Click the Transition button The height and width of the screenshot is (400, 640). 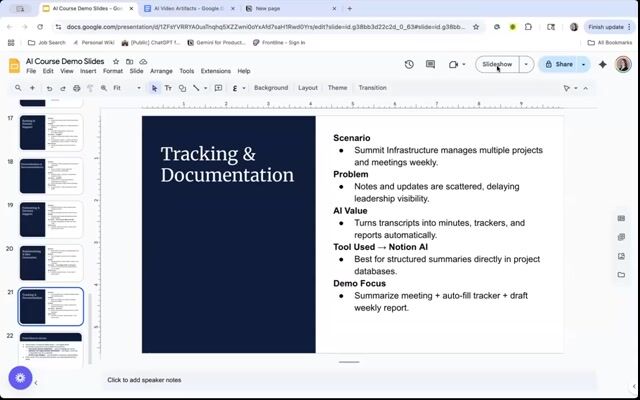pos(372,88)
